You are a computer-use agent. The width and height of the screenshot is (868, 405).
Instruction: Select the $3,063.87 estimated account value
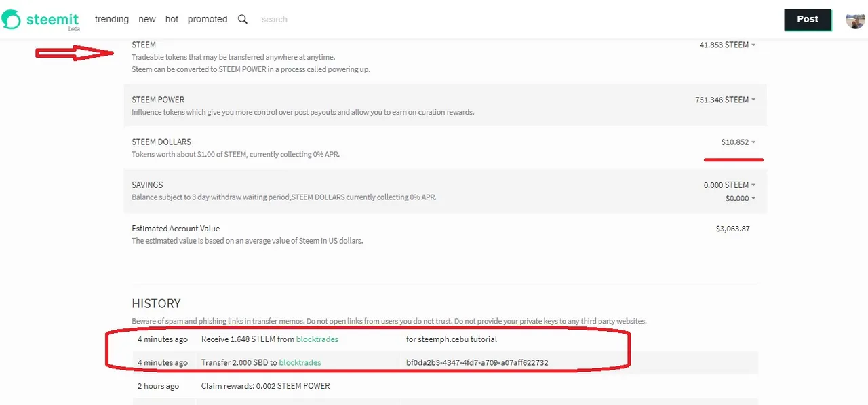click(733, 229)
